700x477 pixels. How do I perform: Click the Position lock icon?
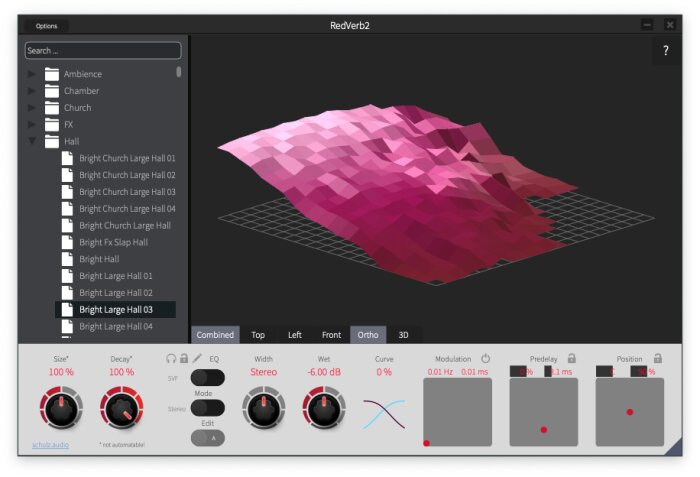click(658, 358)
